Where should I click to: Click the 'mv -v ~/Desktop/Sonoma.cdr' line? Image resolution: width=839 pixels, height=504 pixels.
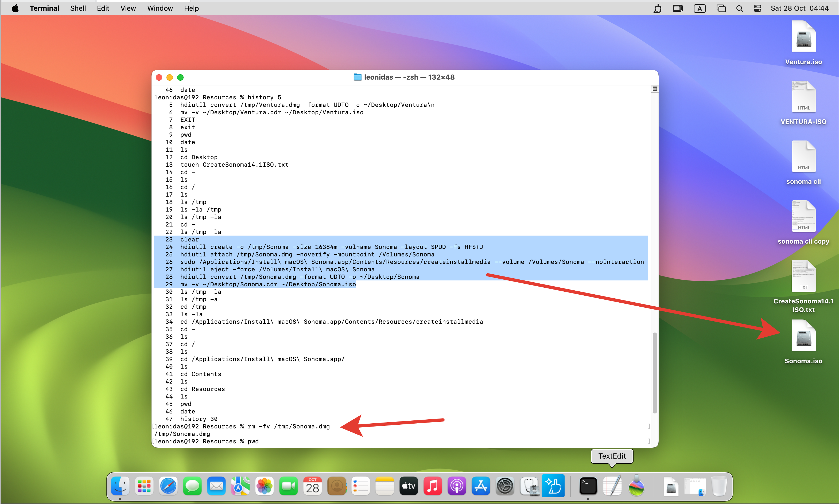point(268,284)
